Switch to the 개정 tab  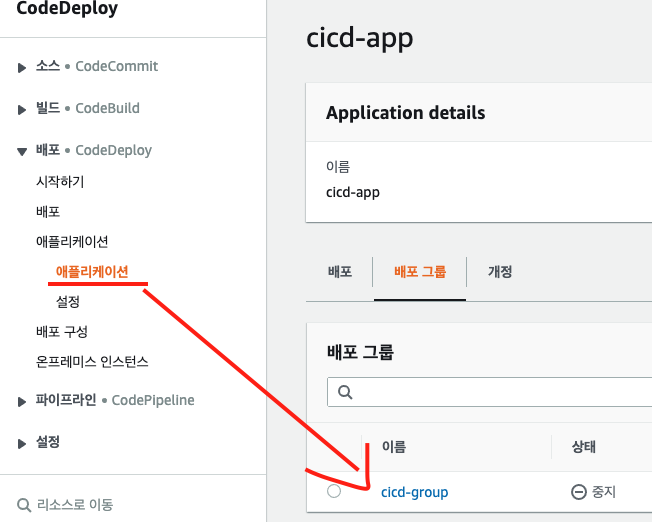500,272
